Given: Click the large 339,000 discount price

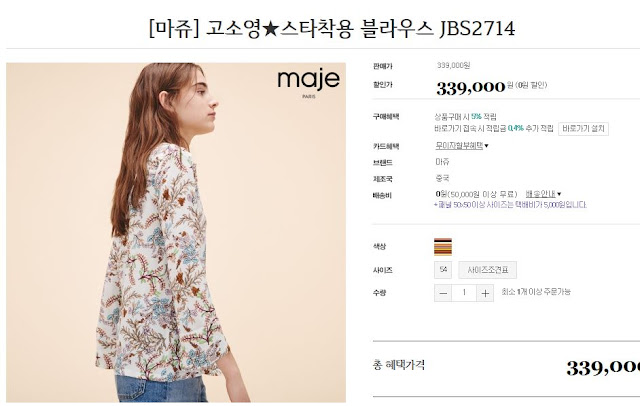Looking at the screenshot, I should (471, 87).
